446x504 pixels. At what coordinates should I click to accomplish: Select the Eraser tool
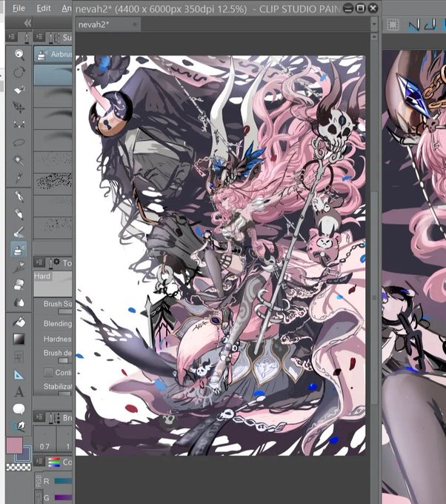click(x=19, y=285)
